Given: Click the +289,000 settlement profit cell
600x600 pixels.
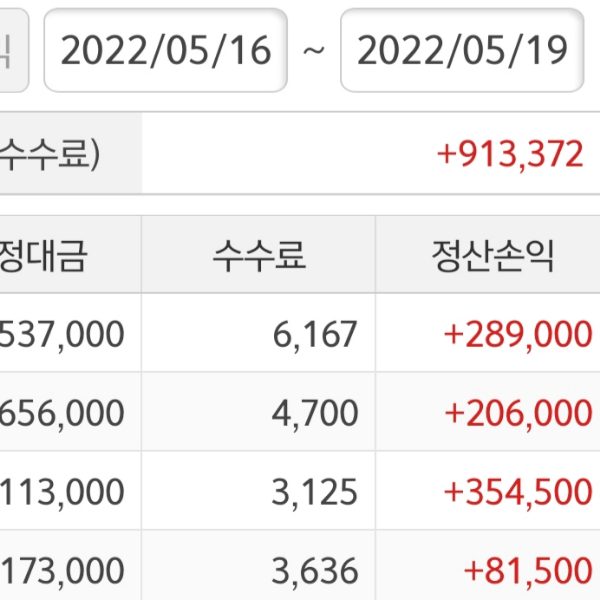Looking at the screenshot, I should tap(517, 334).
